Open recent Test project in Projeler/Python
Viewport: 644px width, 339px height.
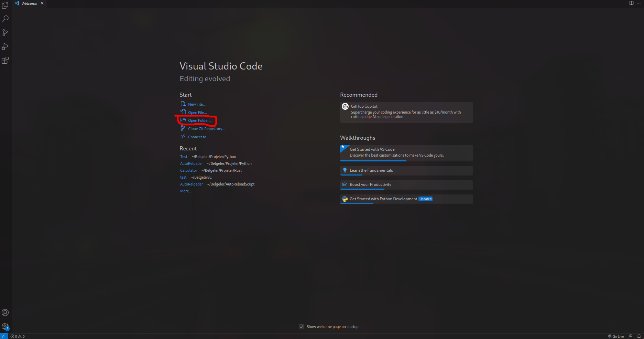184,157
